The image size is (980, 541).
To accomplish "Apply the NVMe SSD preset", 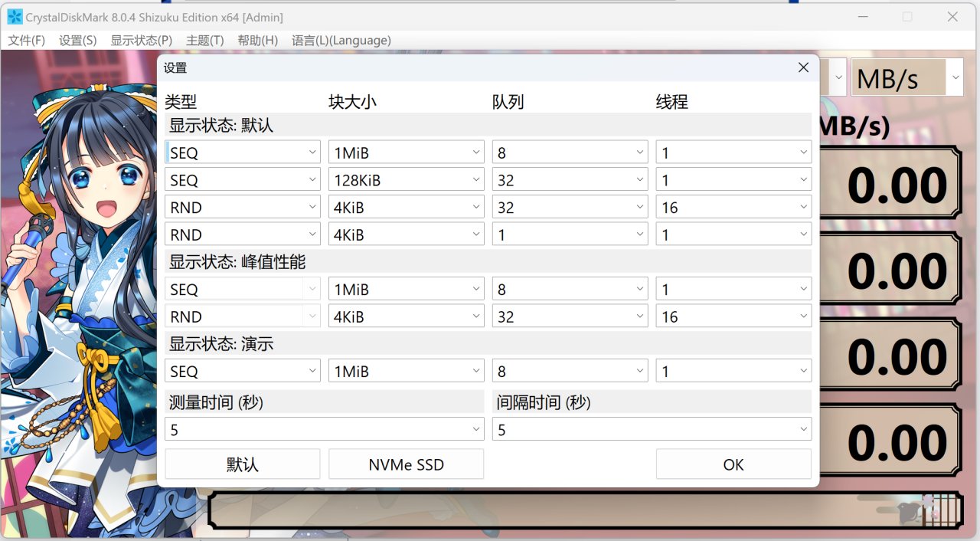I will 406,464.
